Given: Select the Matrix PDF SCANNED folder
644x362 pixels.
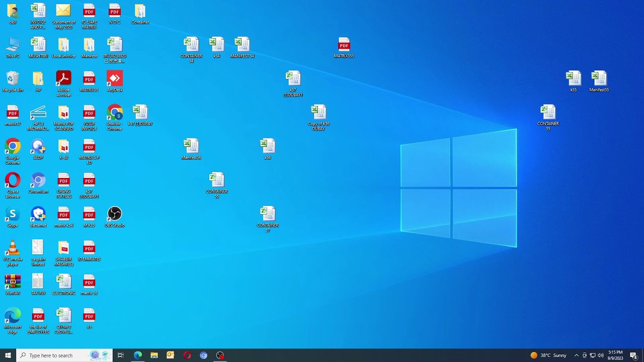Looking at the screenshot, I should click(x=64, y=118).
